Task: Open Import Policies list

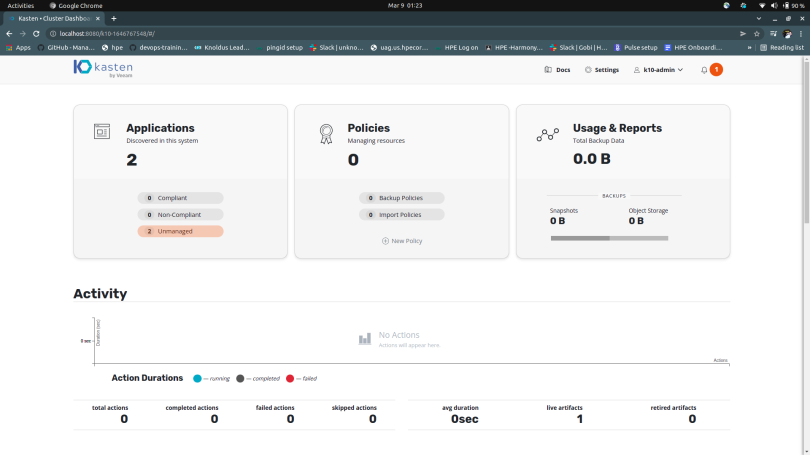Action: point(401,214)
